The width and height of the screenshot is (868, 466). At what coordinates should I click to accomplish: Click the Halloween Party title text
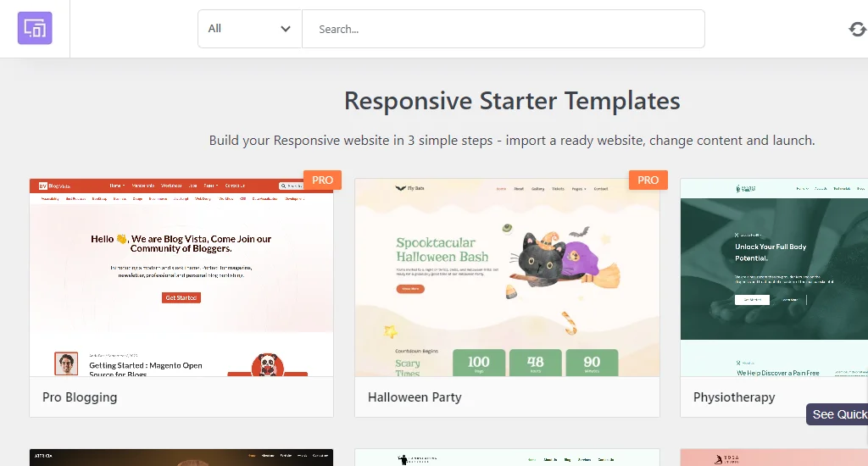[415, 397]
